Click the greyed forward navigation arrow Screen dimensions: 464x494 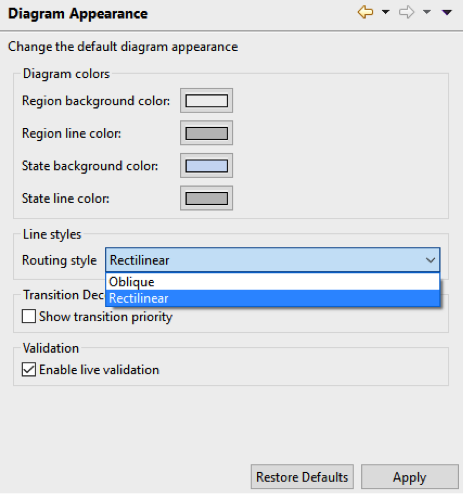pos(406,12)
